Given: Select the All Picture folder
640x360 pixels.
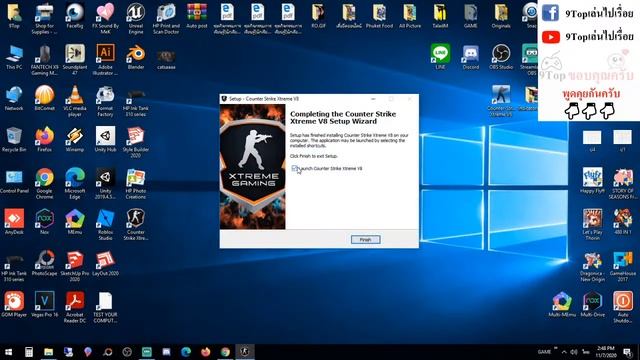Looking at the screenshot, I should point(410,16).
